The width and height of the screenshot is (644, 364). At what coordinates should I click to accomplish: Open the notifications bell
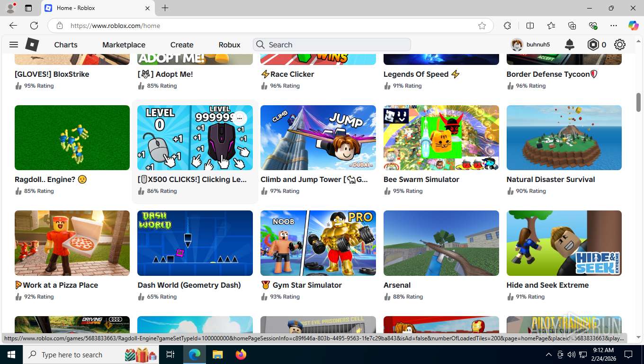tap(570, 45)
